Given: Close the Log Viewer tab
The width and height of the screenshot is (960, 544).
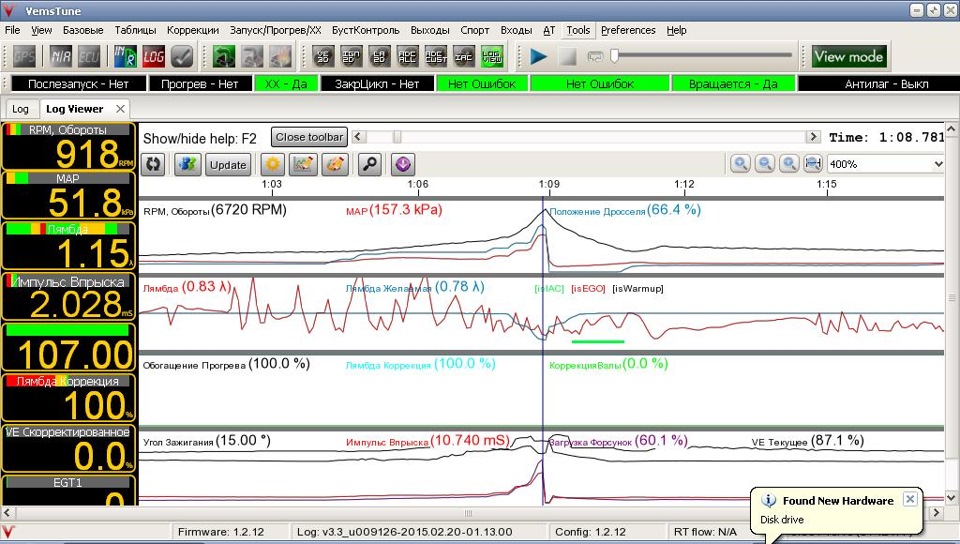Looking at the screenshot, I should click(x=120, y=109).
